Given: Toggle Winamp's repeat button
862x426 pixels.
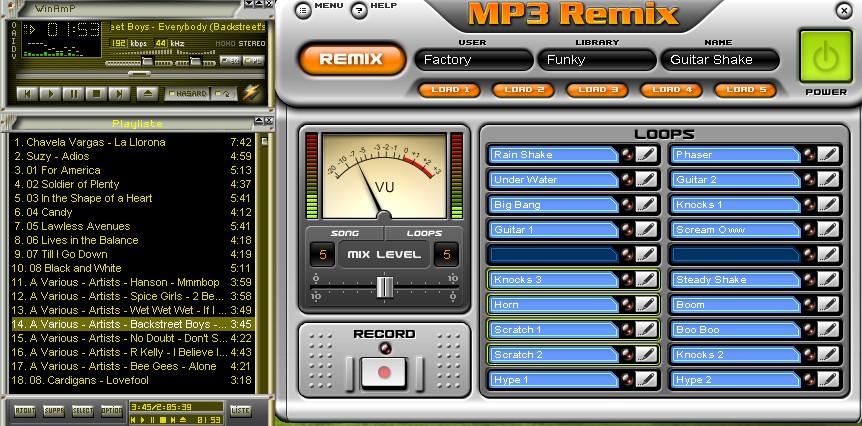Looking at the screenshot, I should [x=224, y=94].
